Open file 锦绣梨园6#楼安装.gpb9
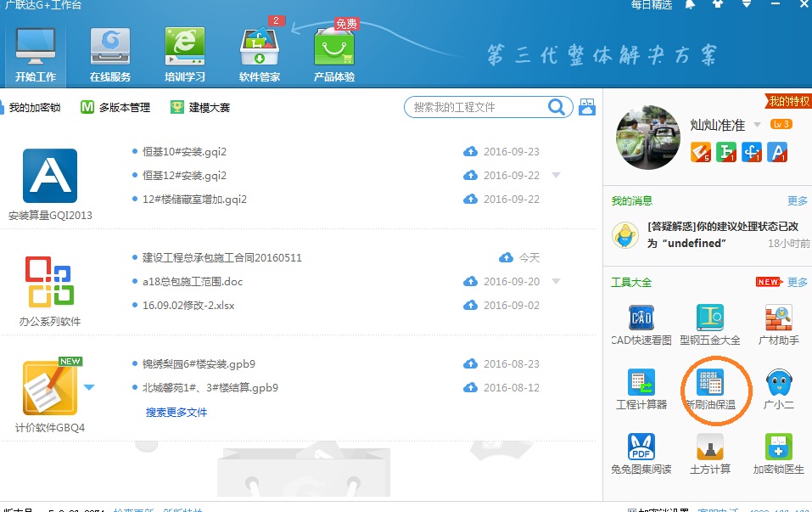Screen dimensions: 812x512 coord(199,363)
